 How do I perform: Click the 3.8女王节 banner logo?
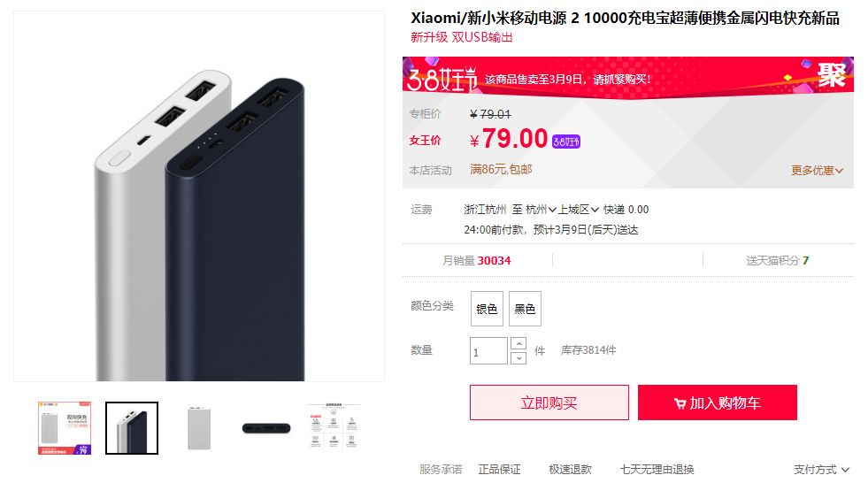[442, 79]
